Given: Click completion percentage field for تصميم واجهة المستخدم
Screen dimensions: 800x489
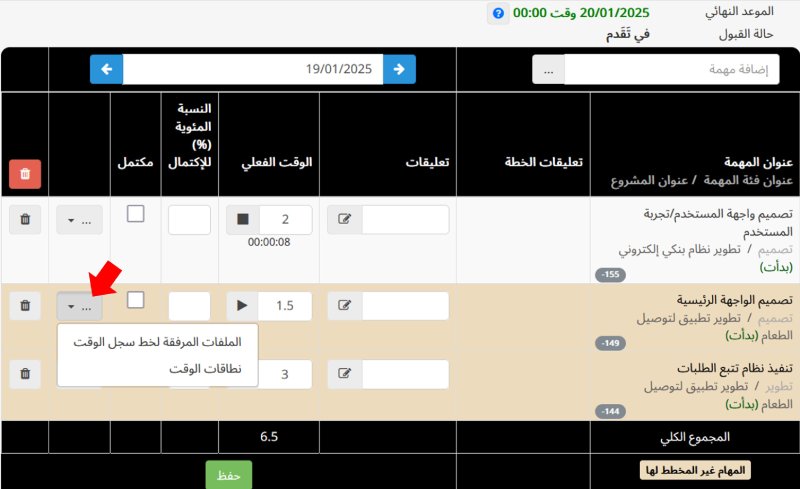Looking at the screenshot, I should [x=189, y=220].
